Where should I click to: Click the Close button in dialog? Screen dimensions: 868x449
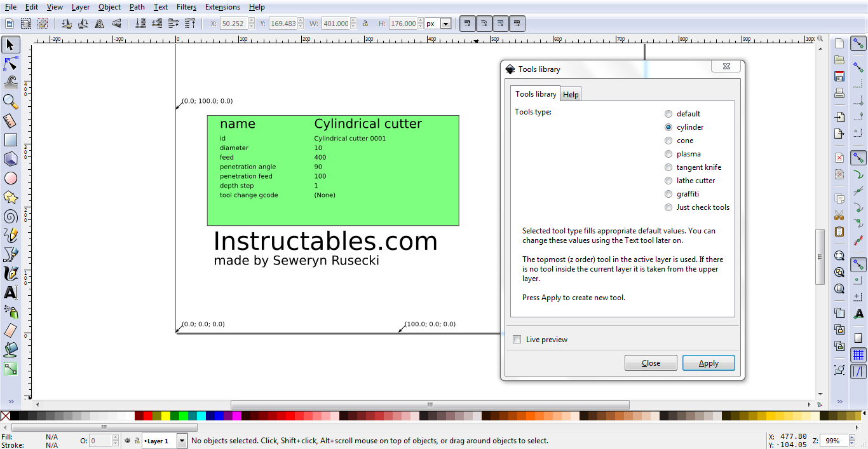(x=651, y=363)
